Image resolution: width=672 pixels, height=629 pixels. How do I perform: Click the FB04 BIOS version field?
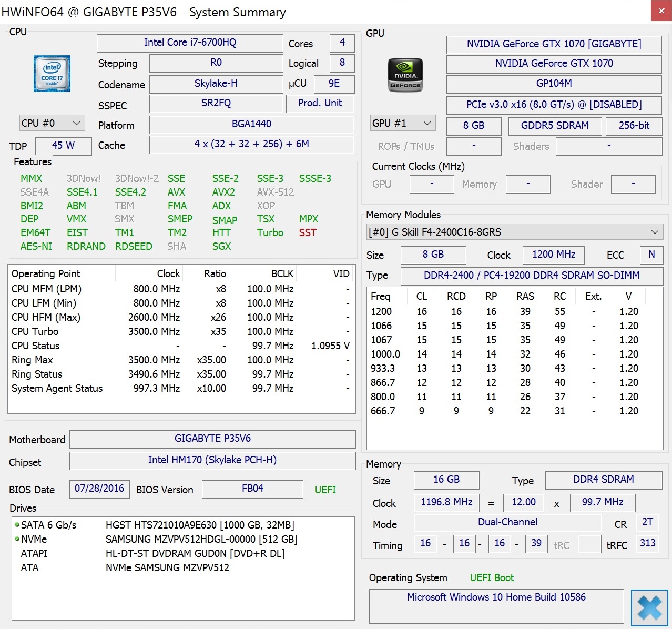[252, 489]
